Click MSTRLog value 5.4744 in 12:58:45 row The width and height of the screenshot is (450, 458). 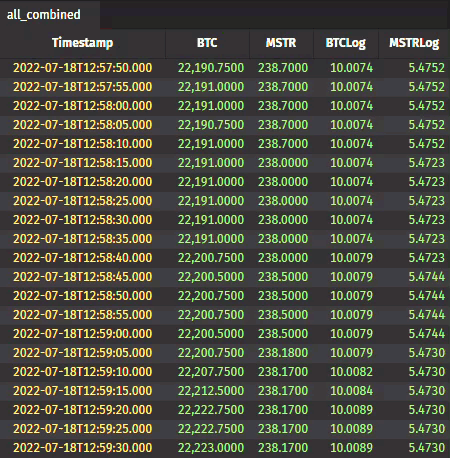pos(427,277)
